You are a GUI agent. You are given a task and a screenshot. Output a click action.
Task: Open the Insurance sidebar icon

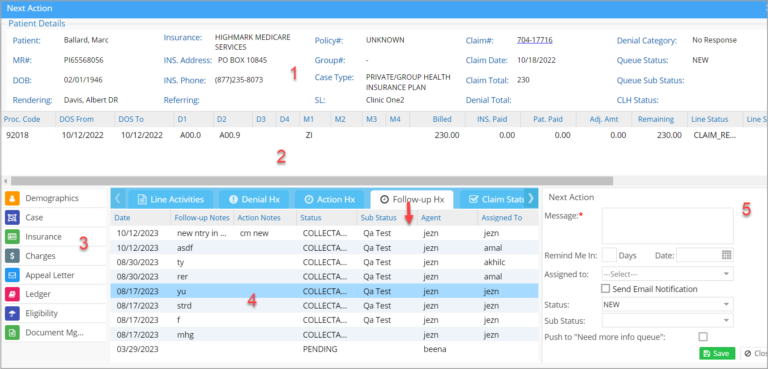point(12,237)
